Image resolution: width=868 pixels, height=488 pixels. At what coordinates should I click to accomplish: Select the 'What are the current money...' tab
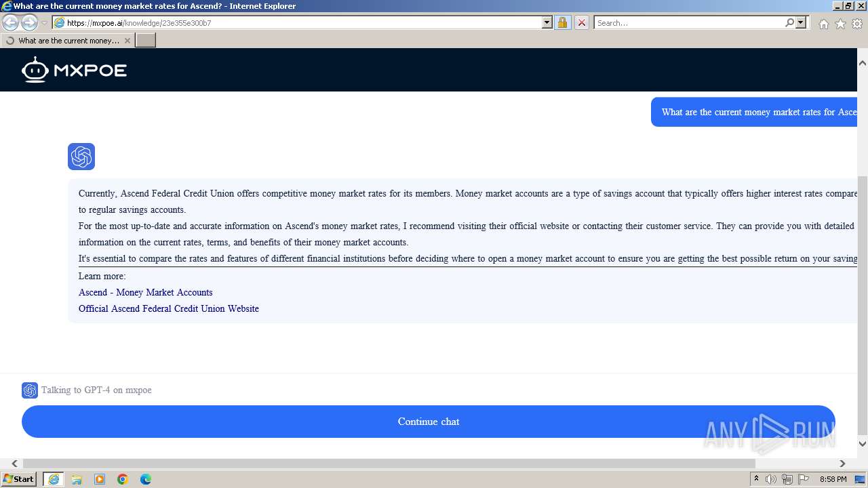click(66, 41)
